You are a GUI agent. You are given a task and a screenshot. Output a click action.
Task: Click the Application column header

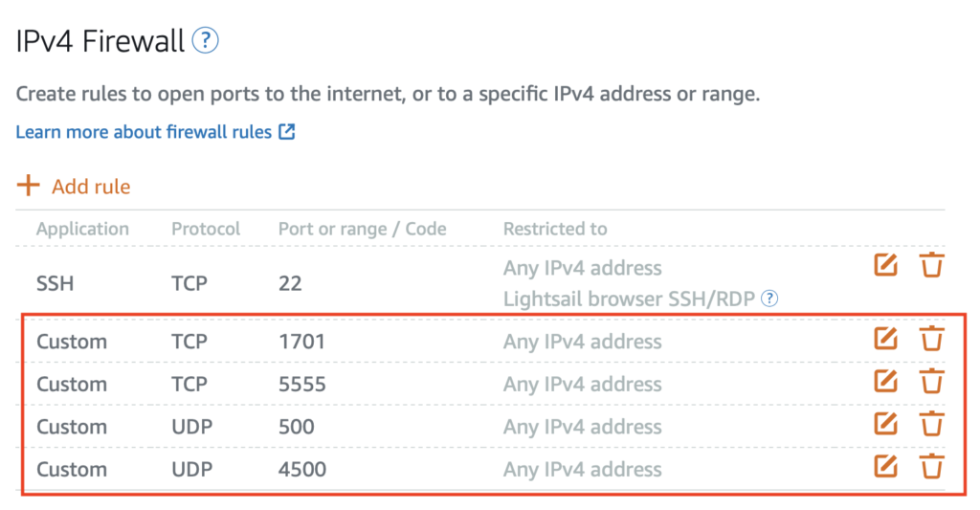82,229
